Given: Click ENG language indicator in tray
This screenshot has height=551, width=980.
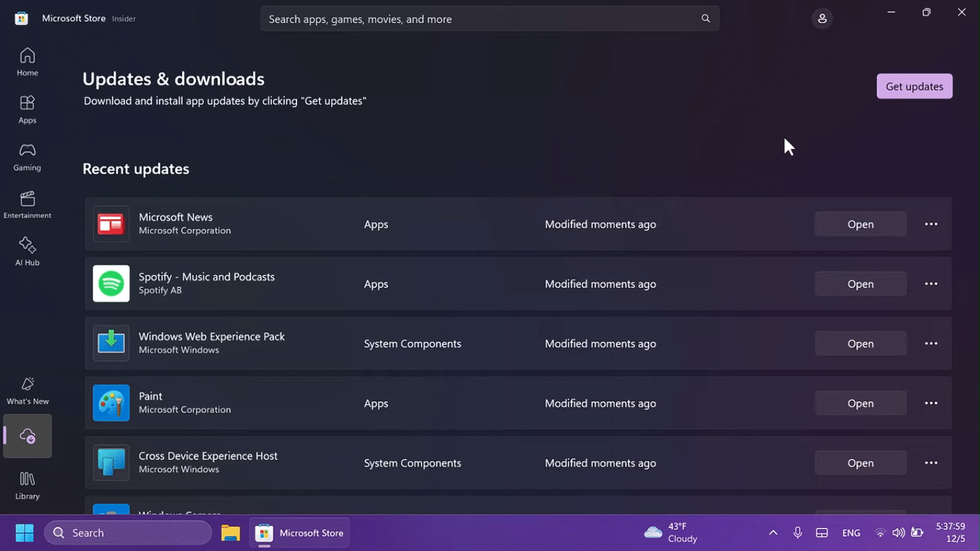Looking at the screenshot, I should (851, 533).
